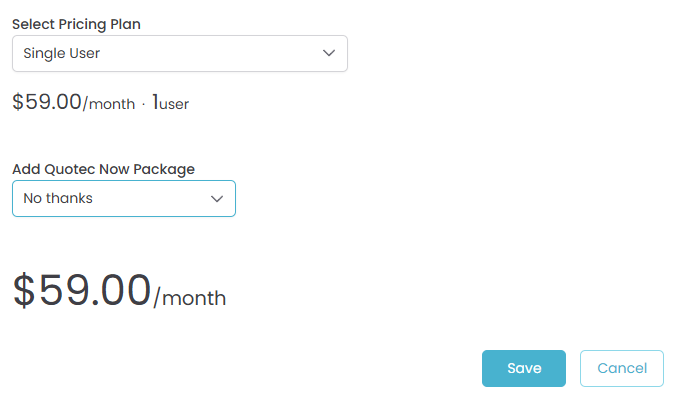The image size is (690, 410).
Task: Click the '1user' count text
Action: tap(171, 103)
